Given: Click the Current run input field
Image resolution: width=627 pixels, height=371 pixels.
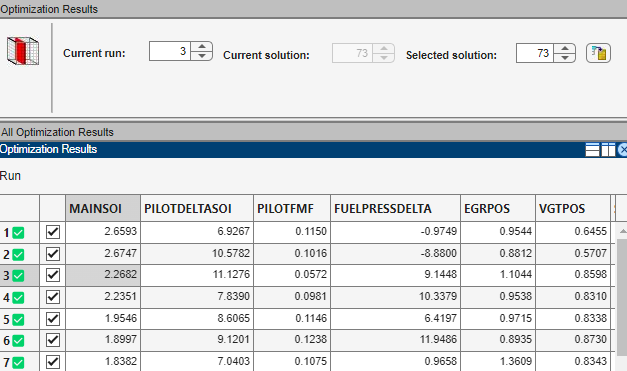Looking at the screenshot, I should pyautogui.click(x=170, y=52).
